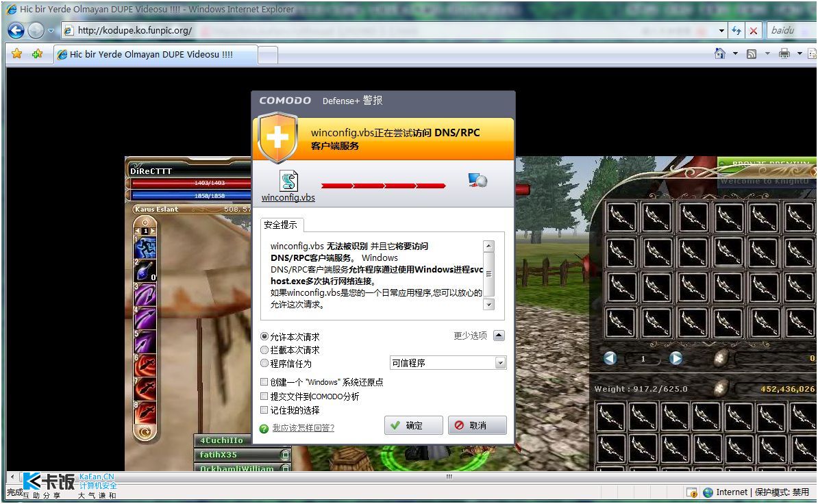This screenshot has height=504, width=818.
Task: Click the status bar security lock icon
Action: (692, 492)
